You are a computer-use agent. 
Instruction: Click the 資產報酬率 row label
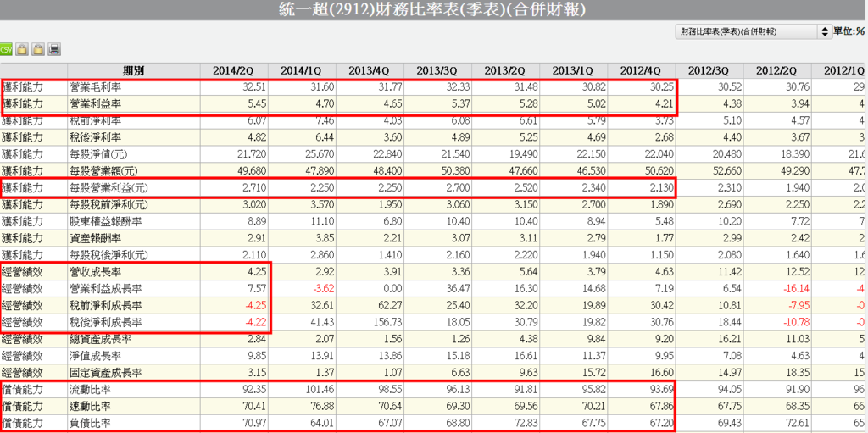(96, 238)
